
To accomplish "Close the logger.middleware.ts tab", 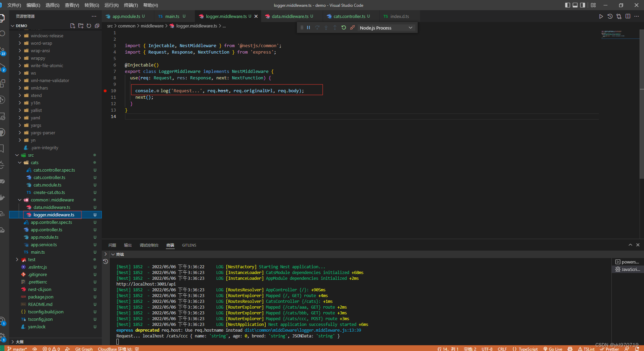I will tap(256, 16).
